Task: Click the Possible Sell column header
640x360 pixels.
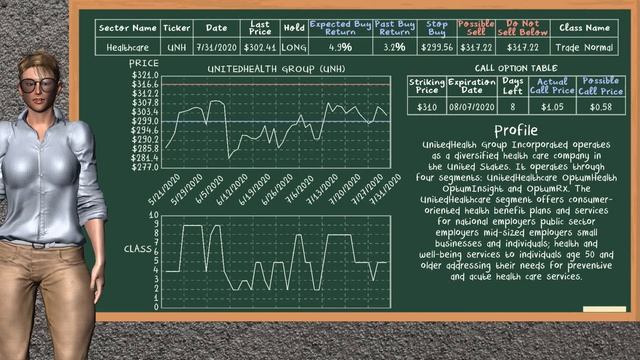Action: 476,28
